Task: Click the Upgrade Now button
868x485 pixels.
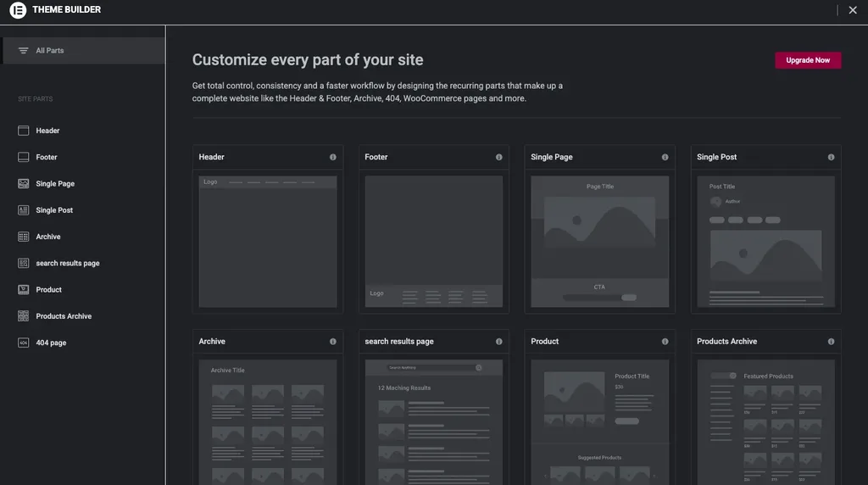Action: [x=808, y=60]
